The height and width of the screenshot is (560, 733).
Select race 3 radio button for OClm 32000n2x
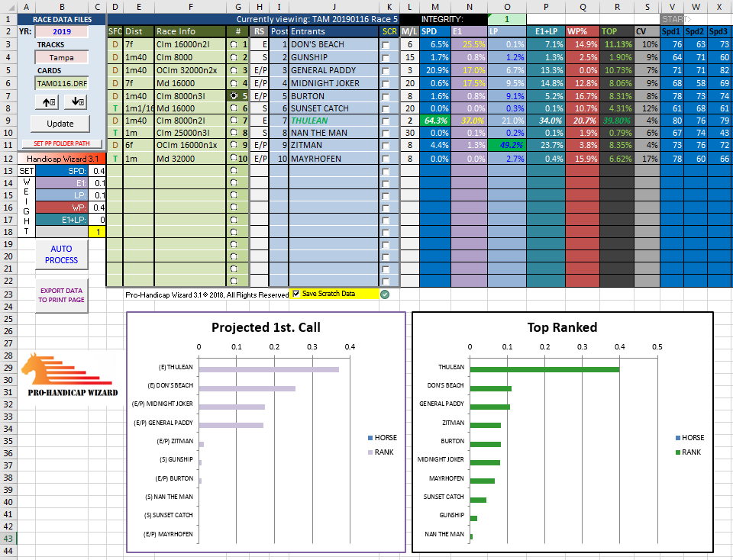(234, 70)
